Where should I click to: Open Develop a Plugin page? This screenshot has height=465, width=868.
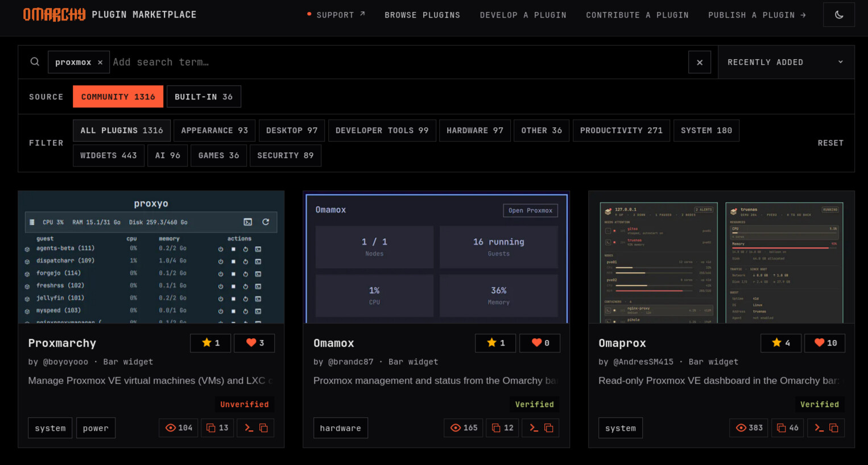point(523,15)
